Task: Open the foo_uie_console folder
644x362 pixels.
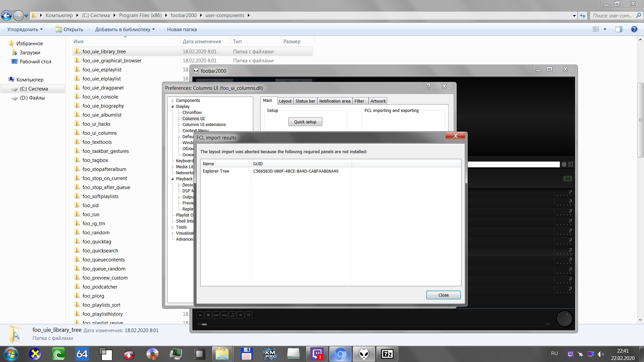Action: (100, 97)
